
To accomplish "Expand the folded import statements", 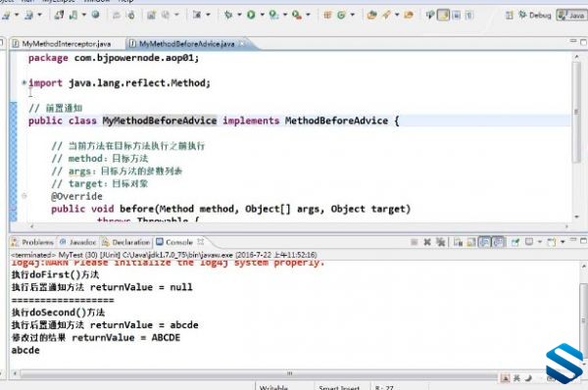I will [24, 82].
